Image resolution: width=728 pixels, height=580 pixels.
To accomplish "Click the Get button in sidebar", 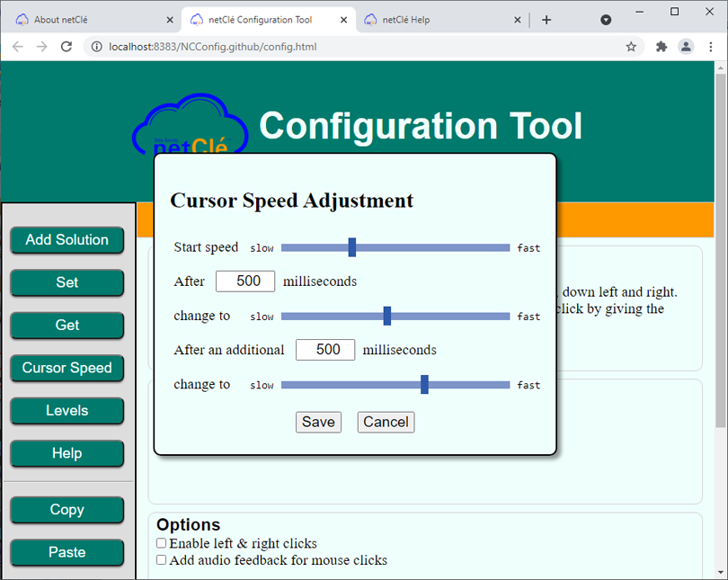I will click(x=67, y=325).
